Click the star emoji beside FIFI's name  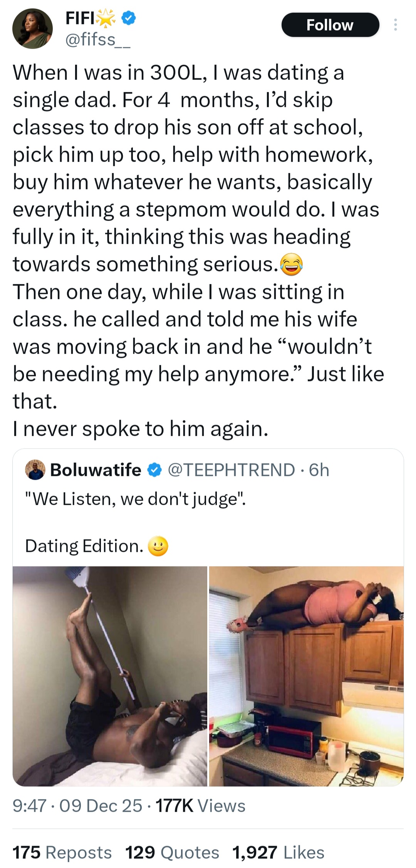[x=106, y=17]
